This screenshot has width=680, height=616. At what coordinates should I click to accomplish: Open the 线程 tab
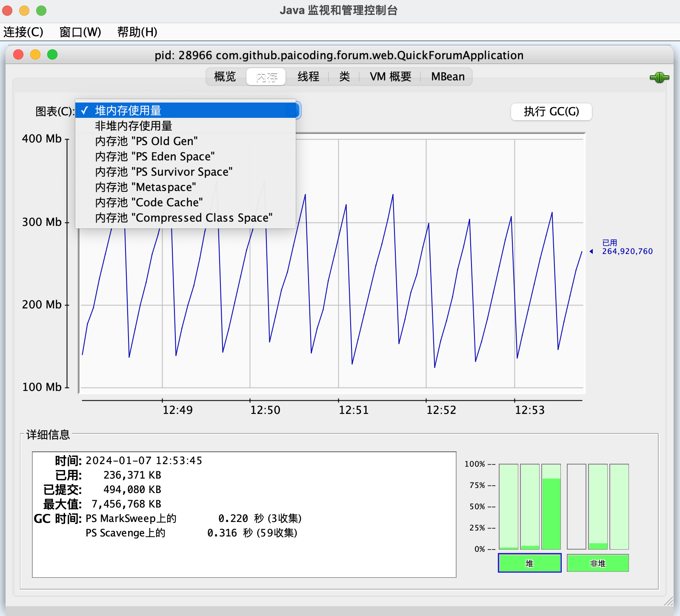(308, 77)
